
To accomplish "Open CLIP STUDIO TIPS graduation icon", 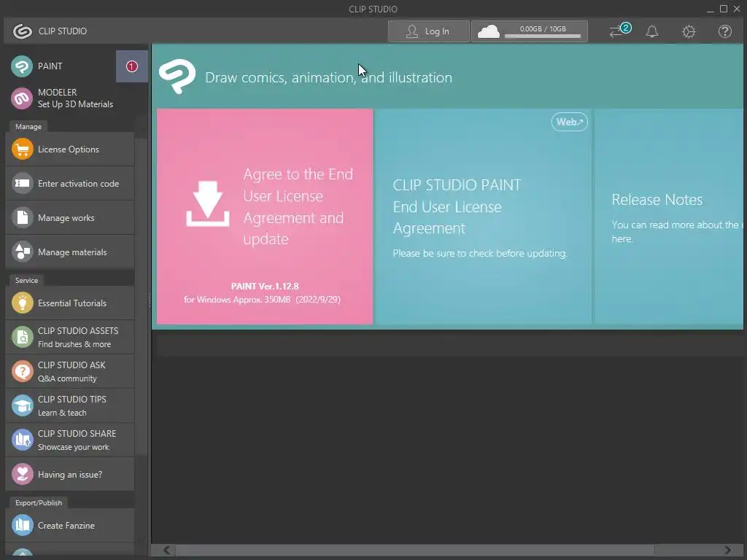I will [x=22, y=405].
